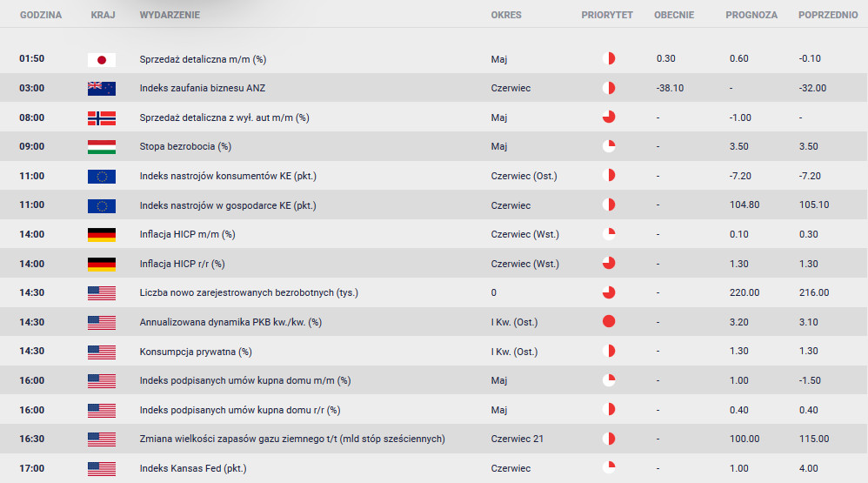Viewport: 868px width, 483px height.
Task: Sort by the PRIORYTET column header
Action: tap(607, 15)
